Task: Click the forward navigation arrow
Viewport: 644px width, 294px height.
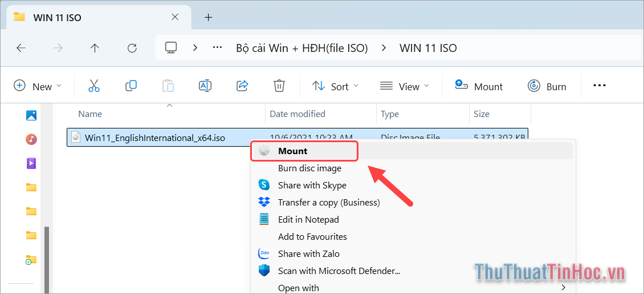Action: pyautogui.click(x=58, y=48)
